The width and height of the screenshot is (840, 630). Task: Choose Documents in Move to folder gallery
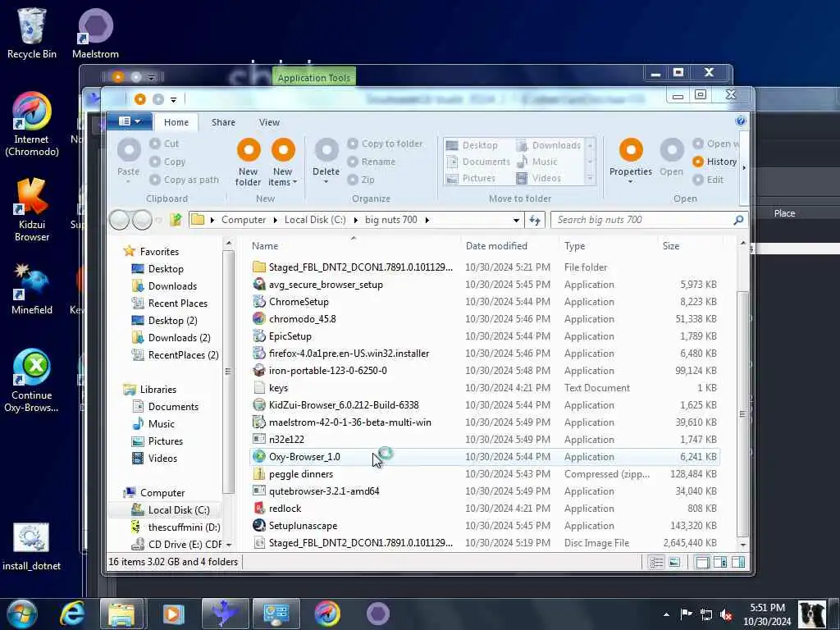pyautogui.click(x=478, y=162)
